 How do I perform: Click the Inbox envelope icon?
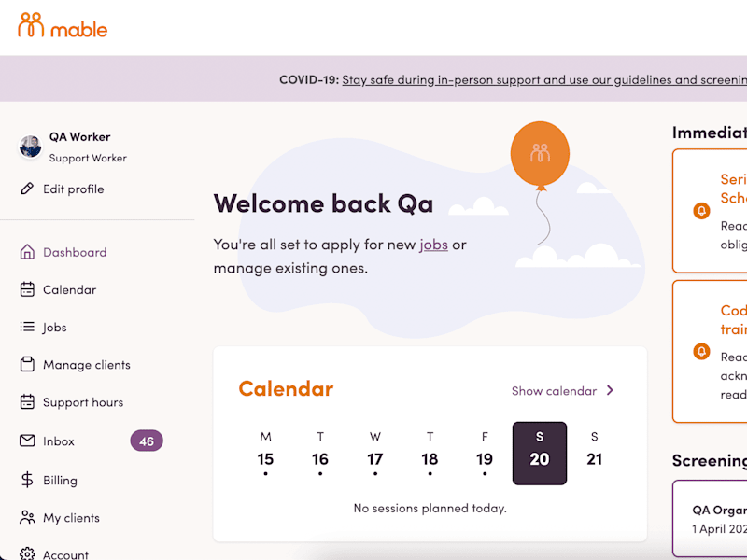[x=27, y=441]
